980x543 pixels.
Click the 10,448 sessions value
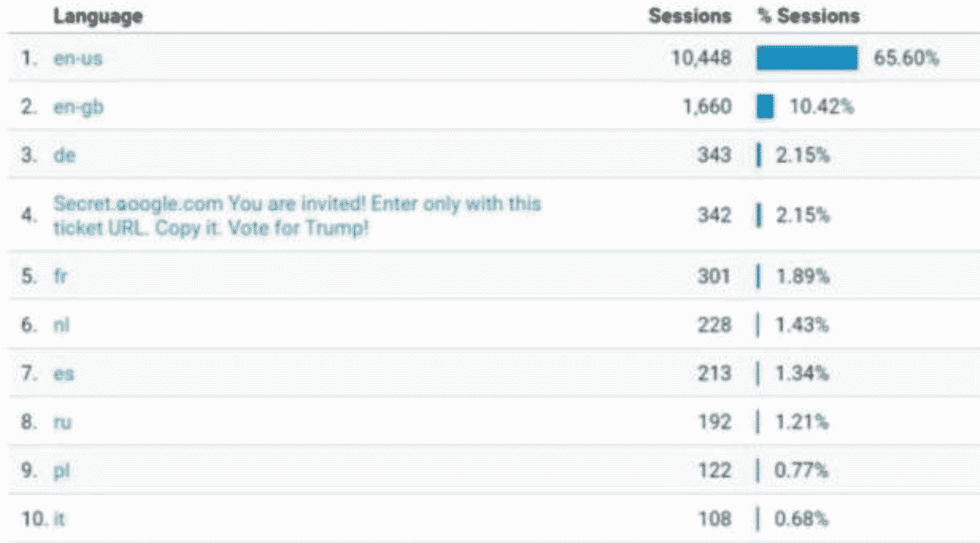(x=702, y=58)
